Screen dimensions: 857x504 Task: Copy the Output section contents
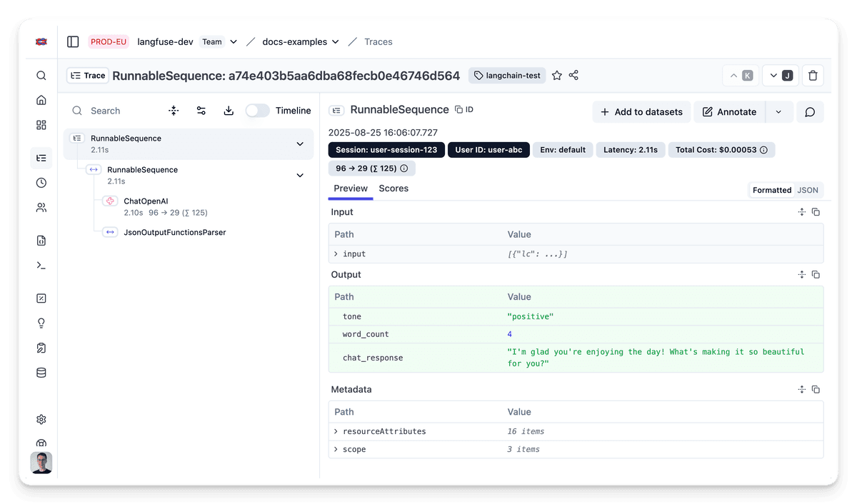(x=816, y=275)
